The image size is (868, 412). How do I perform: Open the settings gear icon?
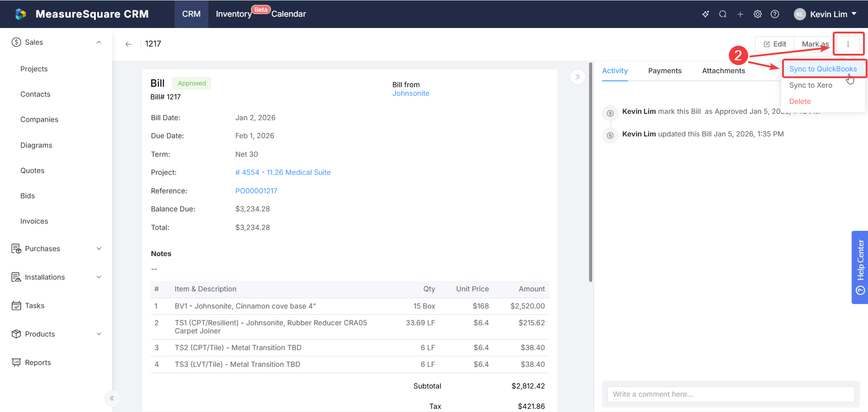[758, 14]
